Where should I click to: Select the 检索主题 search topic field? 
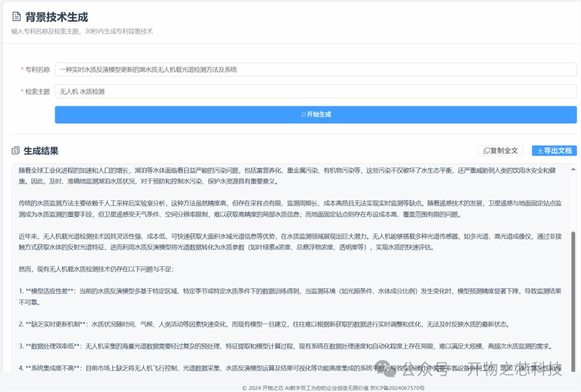(314, 91)
